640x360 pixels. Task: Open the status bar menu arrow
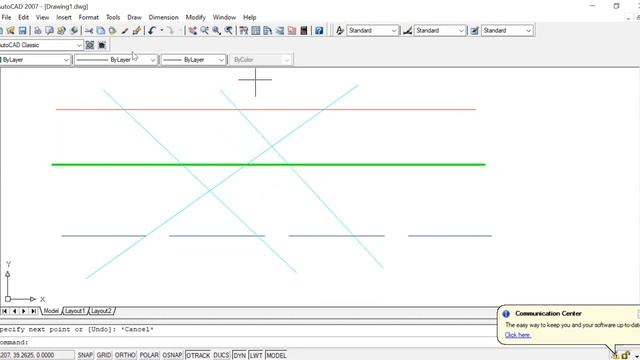pyautogui.click(x=636, y=356)
